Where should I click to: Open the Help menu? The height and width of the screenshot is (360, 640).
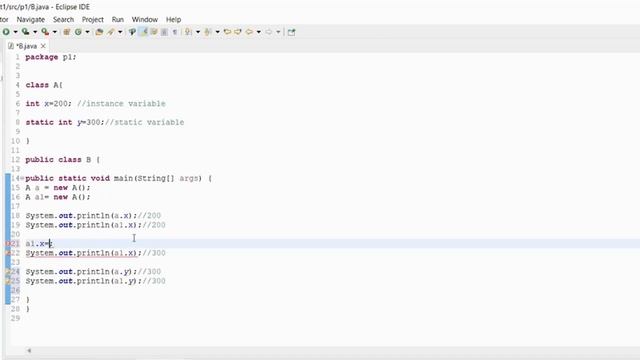pos(173,19)
